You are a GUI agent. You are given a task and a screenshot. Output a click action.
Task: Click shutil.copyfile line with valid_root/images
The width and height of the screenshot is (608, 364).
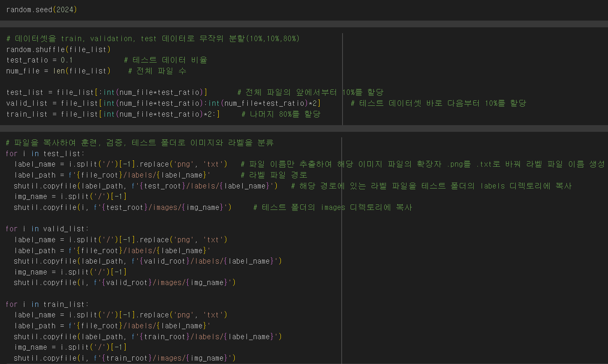(125, 283)
